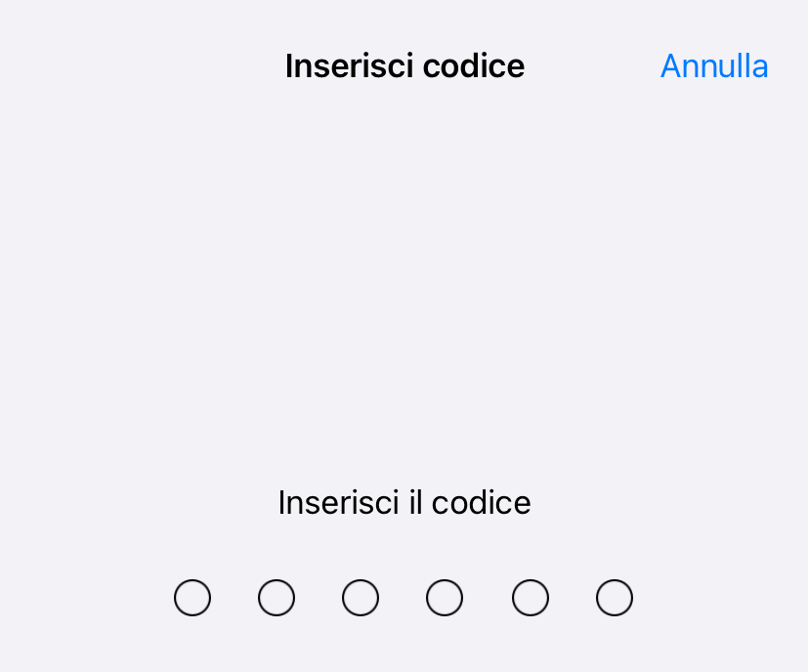Image resolution: width=808 pixels, height=672 pixels.
Task: Click the bold title at the top
Action: 404,66
